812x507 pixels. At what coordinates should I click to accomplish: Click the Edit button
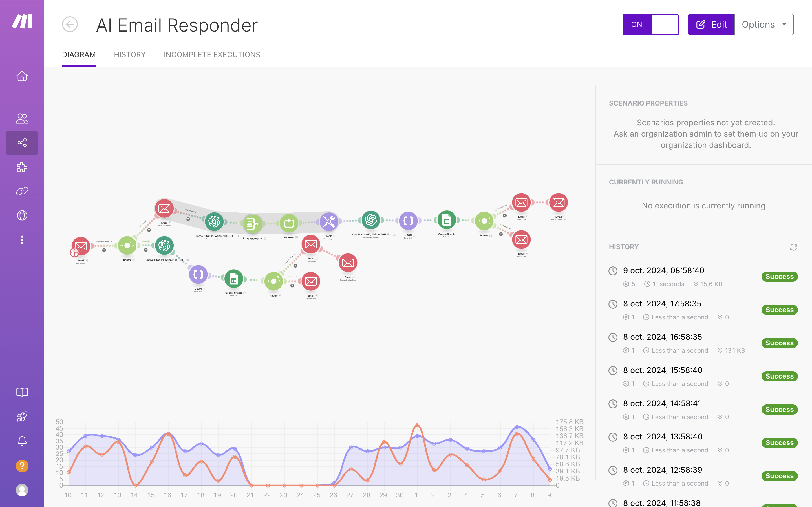pos(711,25)
